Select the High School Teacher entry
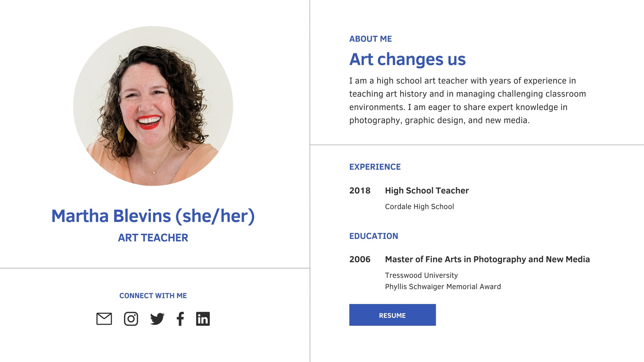This screenshot has height=362, width=644. tap(427, 191)
